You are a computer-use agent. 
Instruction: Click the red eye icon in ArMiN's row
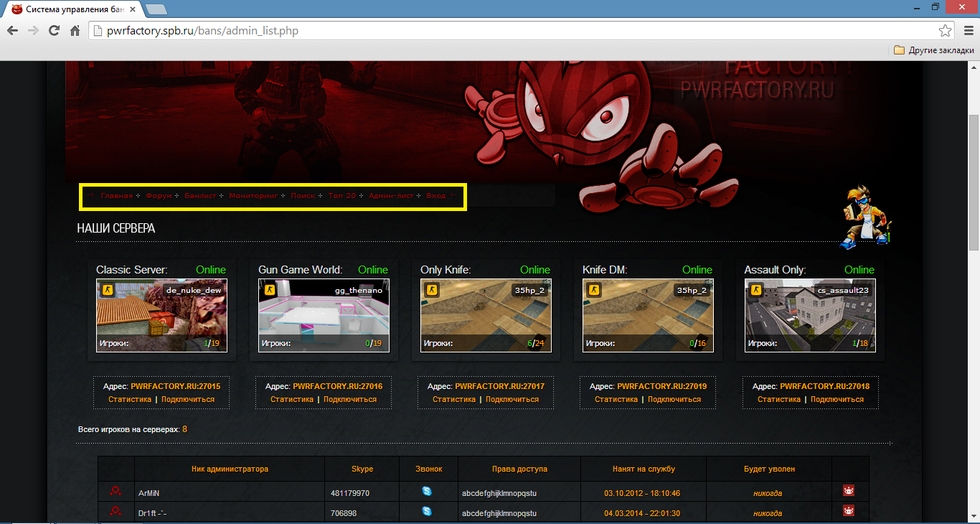coord(849,491)
